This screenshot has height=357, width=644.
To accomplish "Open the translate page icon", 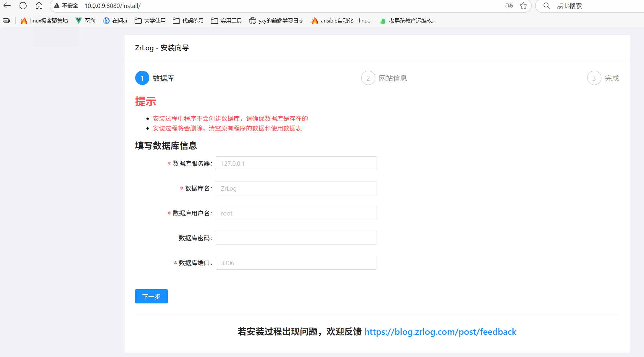I will (509, 6).
